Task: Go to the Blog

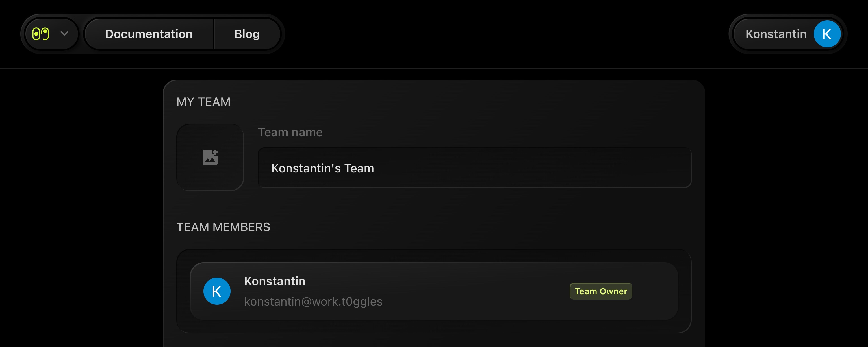Action: coord(247,34)
